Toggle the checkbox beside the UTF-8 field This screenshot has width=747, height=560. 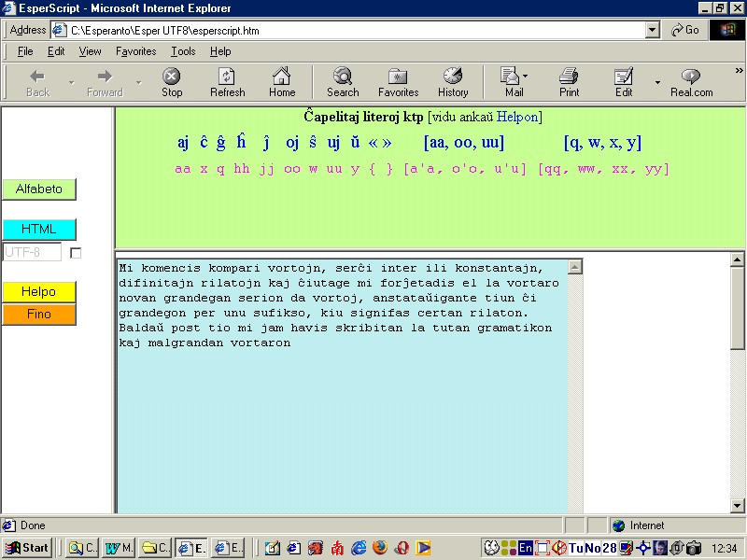tap(78, 252)
